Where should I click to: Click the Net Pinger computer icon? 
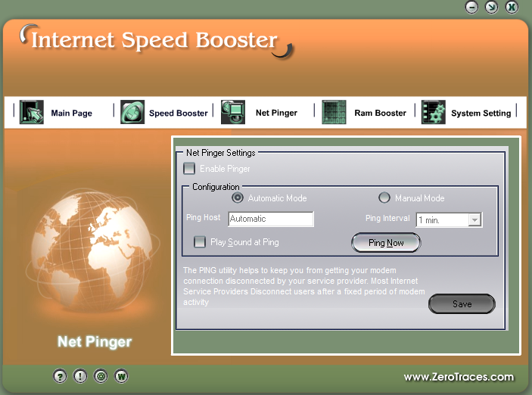[233, 112]
